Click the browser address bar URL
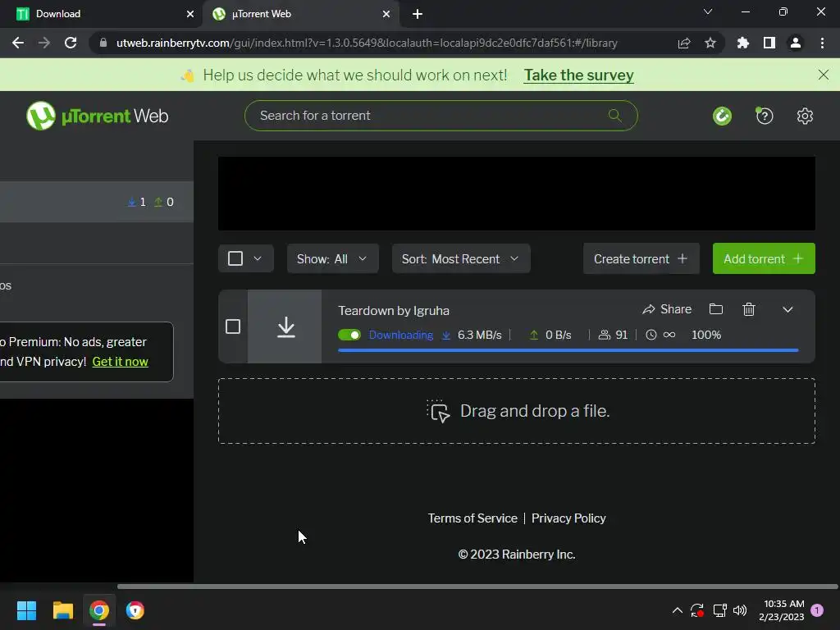The image size is (840, 630). click(367, 43)
